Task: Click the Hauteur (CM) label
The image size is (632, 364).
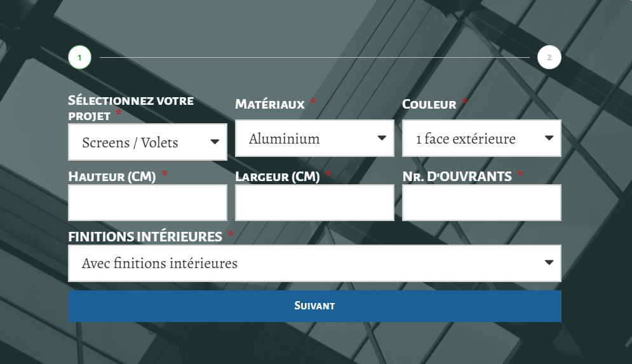Action: 112,177
